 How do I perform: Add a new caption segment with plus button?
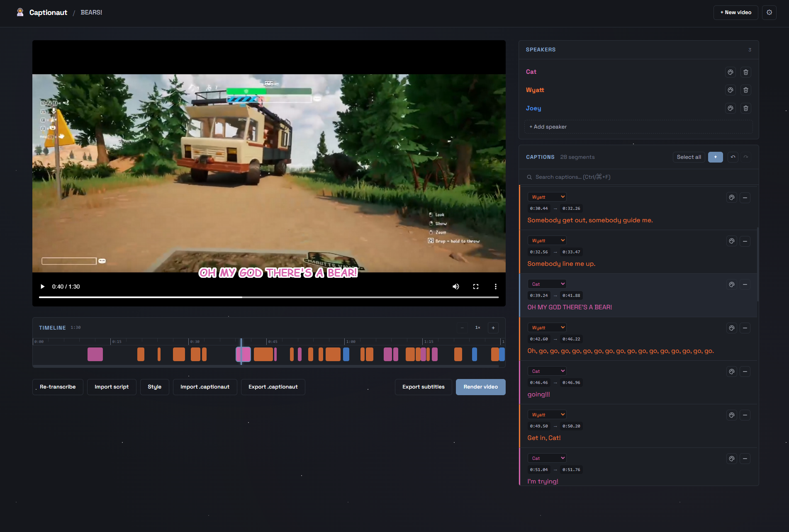[716, 157]
